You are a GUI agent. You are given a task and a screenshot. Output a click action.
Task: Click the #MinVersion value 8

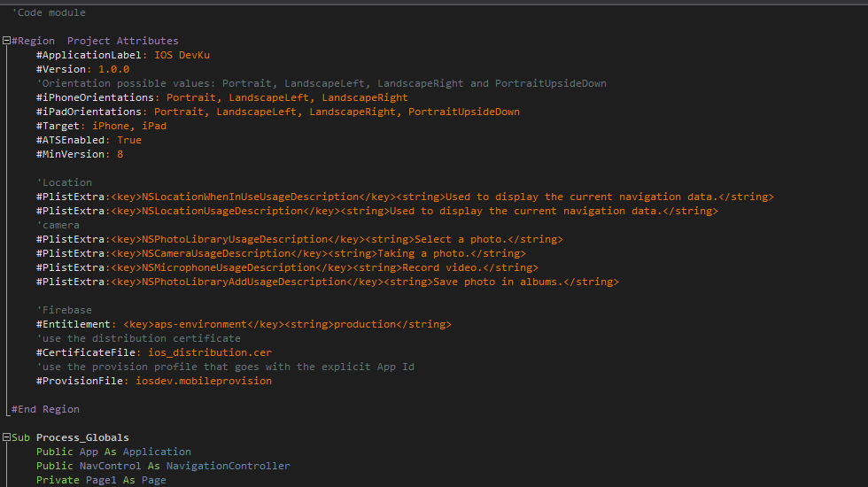(120, 154)
